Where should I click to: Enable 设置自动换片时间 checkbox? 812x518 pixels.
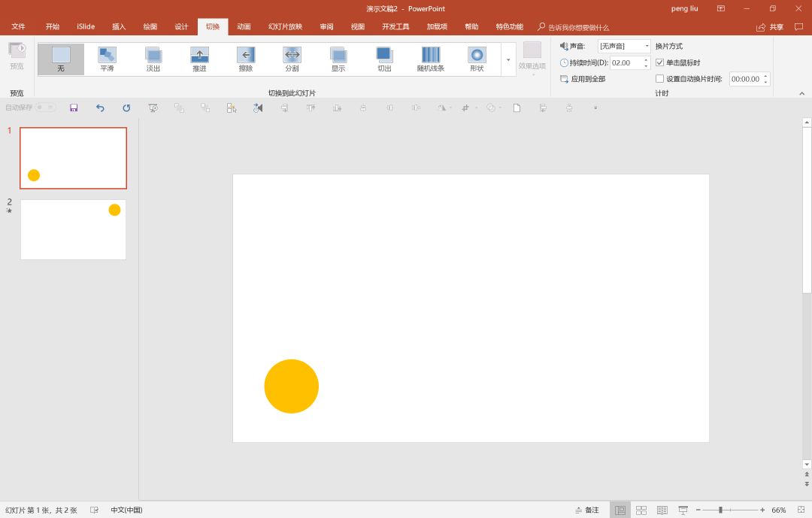(660, 79)
